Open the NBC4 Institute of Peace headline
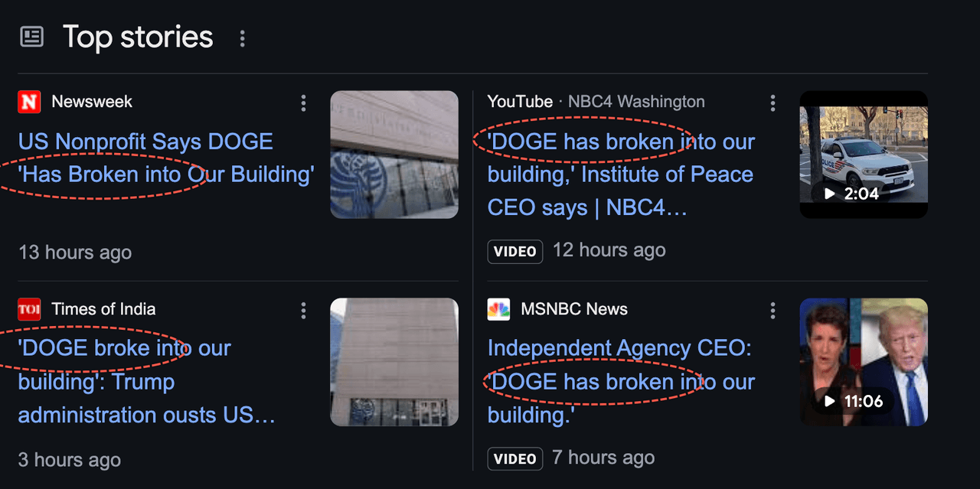Image resolution: width=980 pixels, height=489 pixels. pyautogui.click(x=620, y=174)
